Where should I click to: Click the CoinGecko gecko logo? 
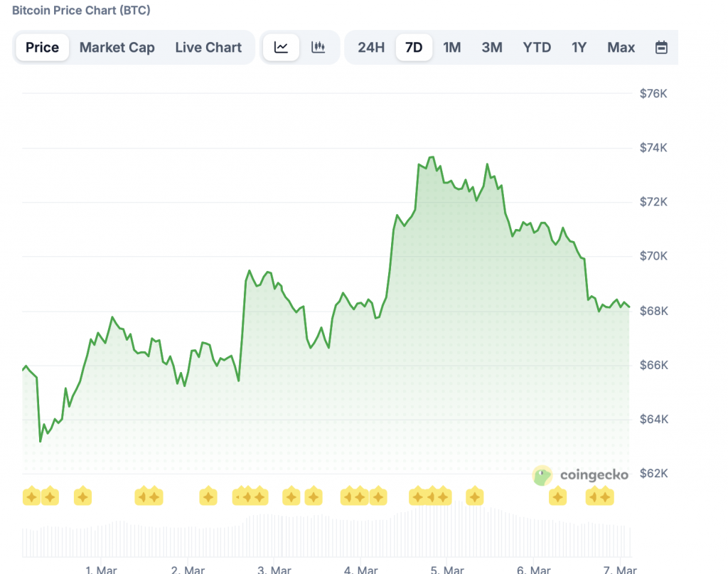[x=544, y=475]
